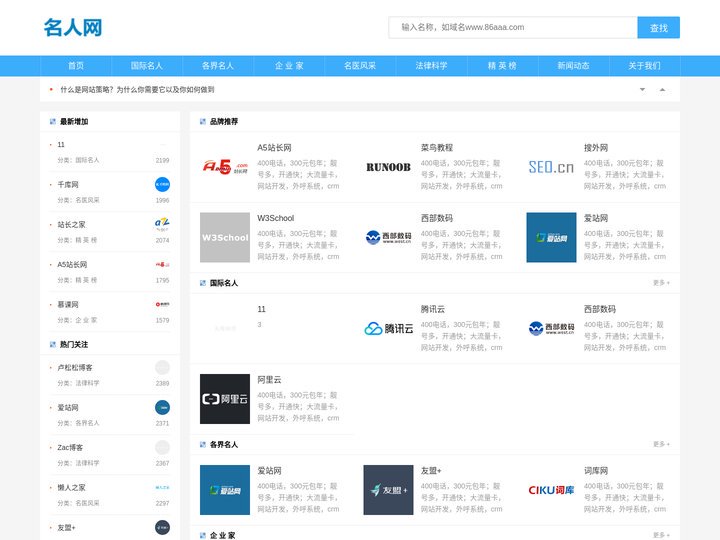The height and width of the screenshot is (540, 720).
Task: Click the 懒人之家 small sidebar icon
Action: [x=162, y=487]
